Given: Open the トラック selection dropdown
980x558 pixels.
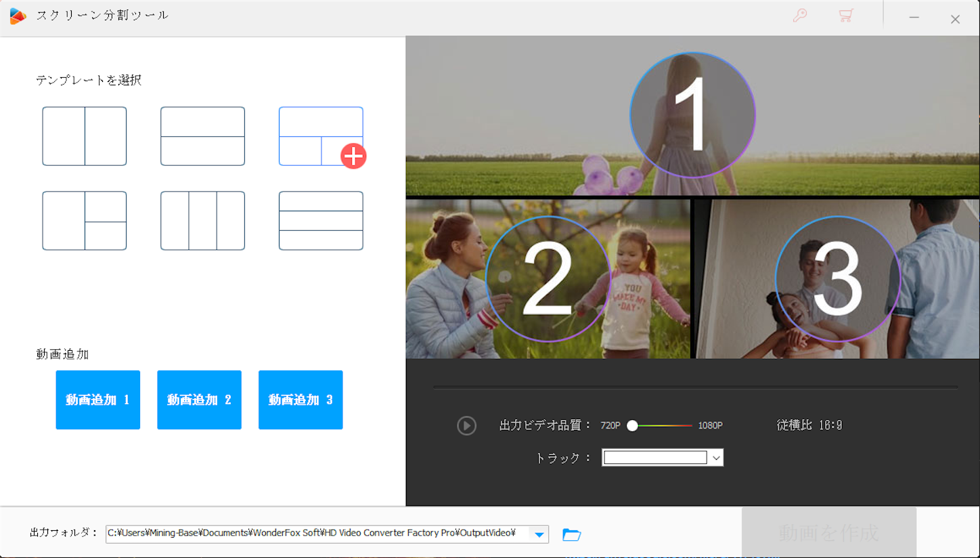Looking at the screenshot, I should coord(716,457).
